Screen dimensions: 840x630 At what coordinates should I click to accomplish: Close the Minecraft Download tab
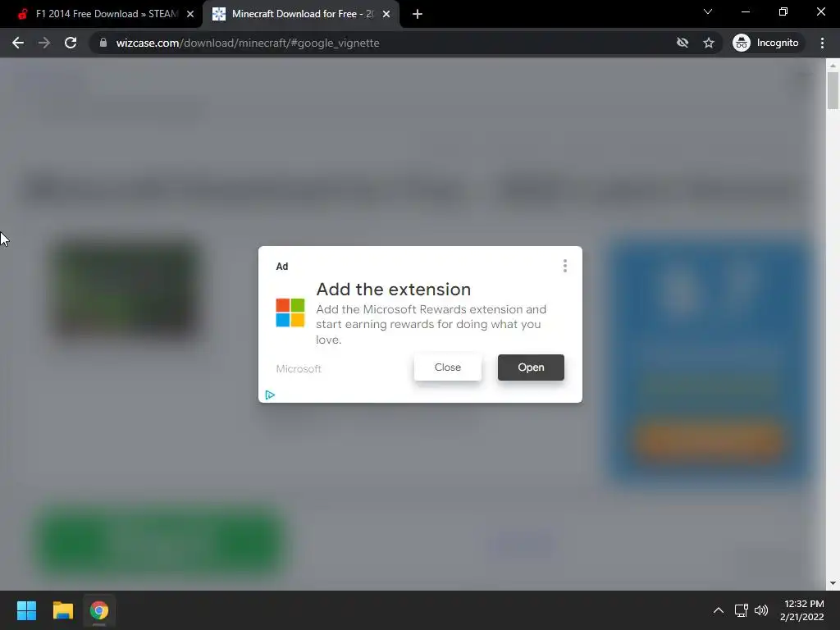tap(386, 14)
